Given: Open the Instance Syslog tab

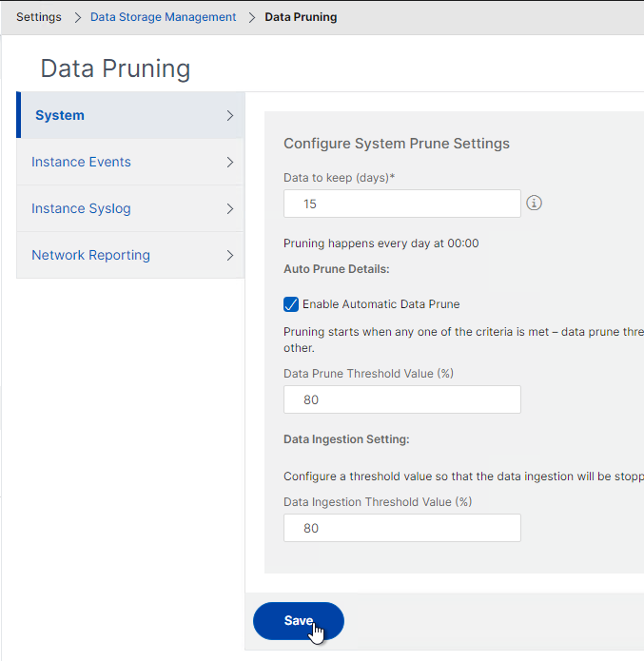Looking at the screenshot, I should tap(130, 208).
